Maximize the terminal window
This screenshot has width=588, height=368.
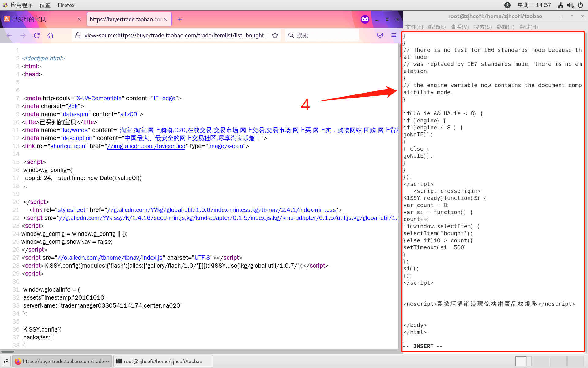572,17
